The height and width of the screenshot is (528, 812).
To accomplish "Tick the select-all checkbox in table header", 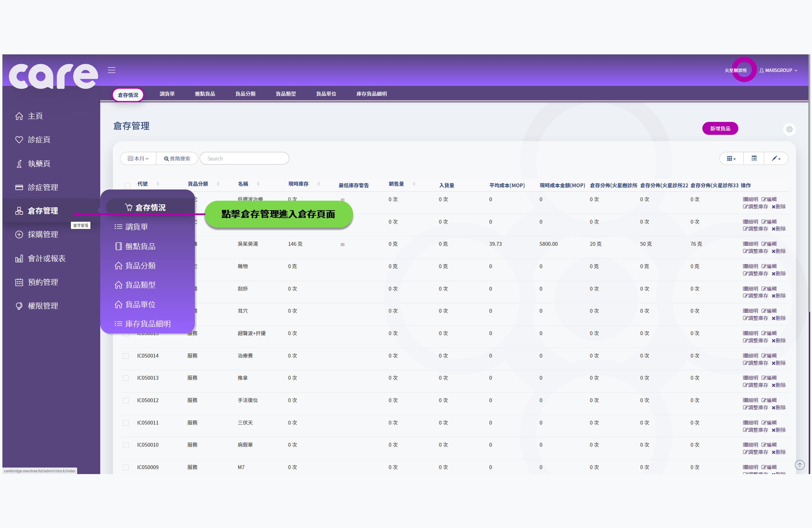I will 127,186.
